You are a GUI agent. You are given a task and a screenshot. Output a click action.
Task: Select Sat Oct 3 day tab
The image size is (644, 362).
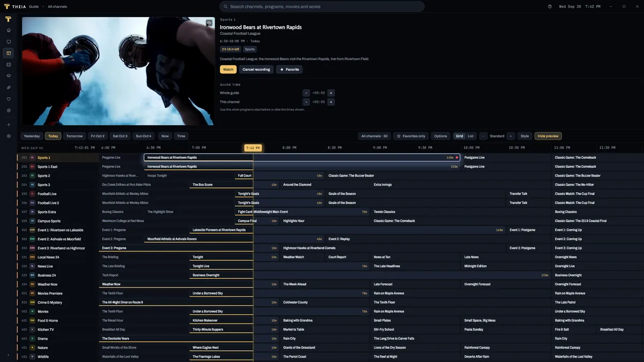tap(120, 136)
